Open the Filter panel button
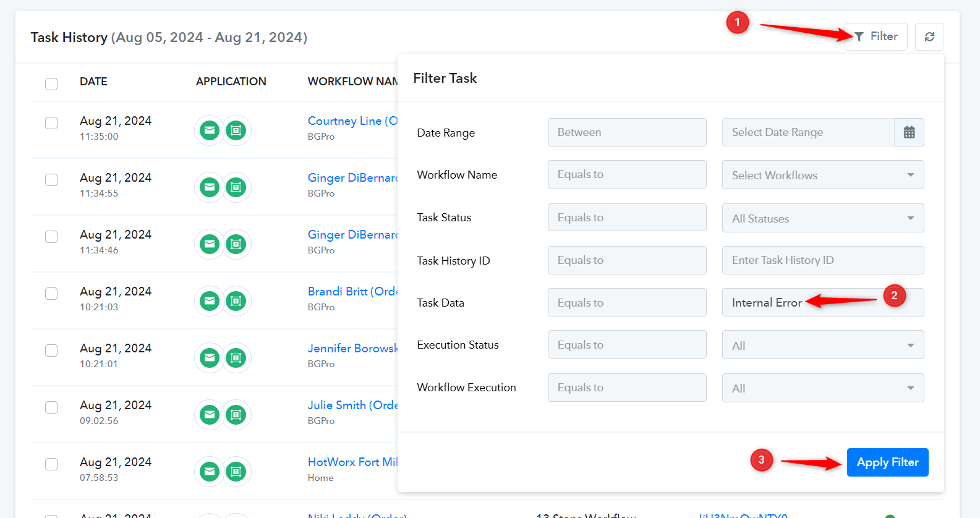 coord(876,36)
